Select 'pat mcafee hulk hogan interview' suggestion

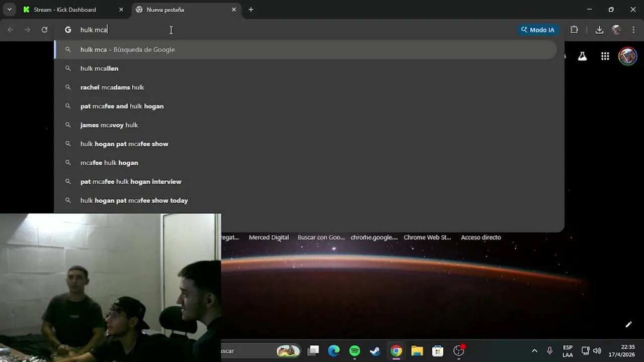coord(305,182)
